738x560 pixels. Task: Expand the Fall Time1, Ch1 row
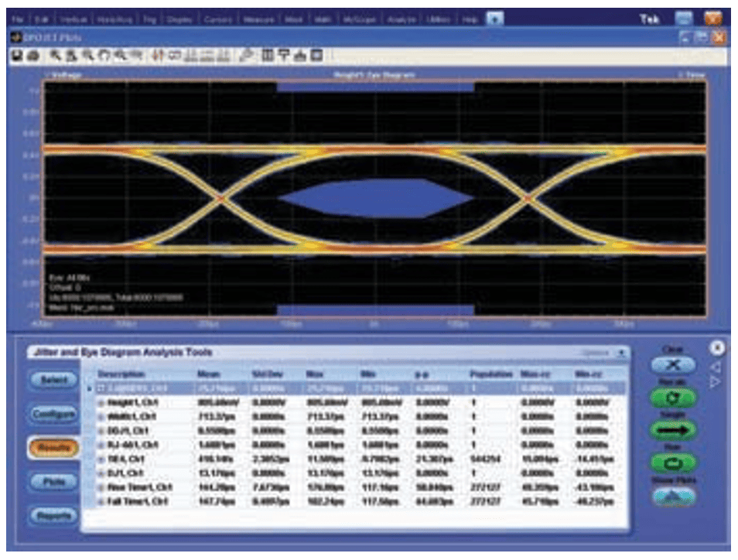(x=100, y=502)
